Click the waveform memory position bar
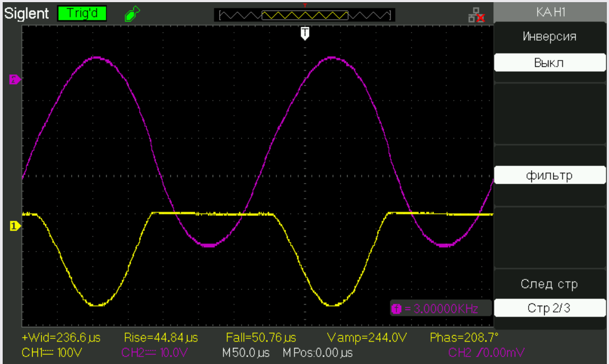 click(304, 16)
